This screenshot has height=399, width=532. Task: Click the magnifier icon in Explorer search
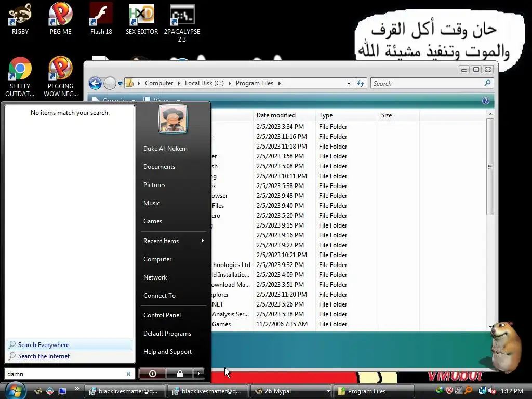[x=487, y=83]
